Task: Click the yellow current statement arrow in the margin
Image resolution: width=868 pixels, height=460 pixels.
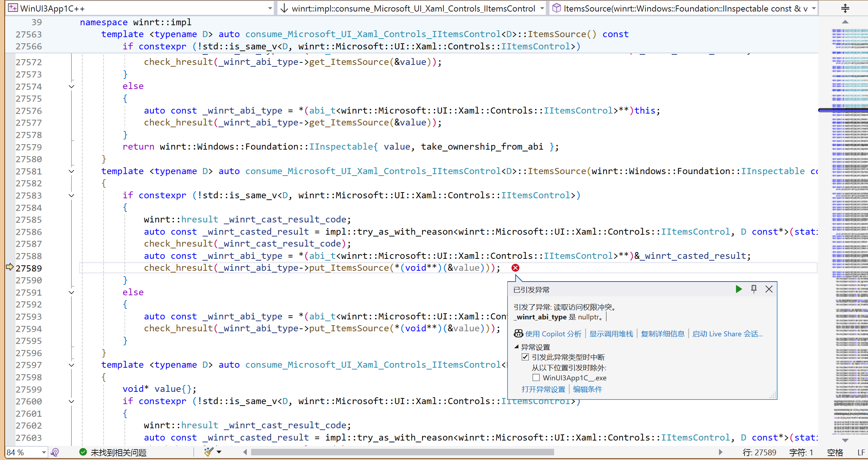Action: (x=10, y=267)
